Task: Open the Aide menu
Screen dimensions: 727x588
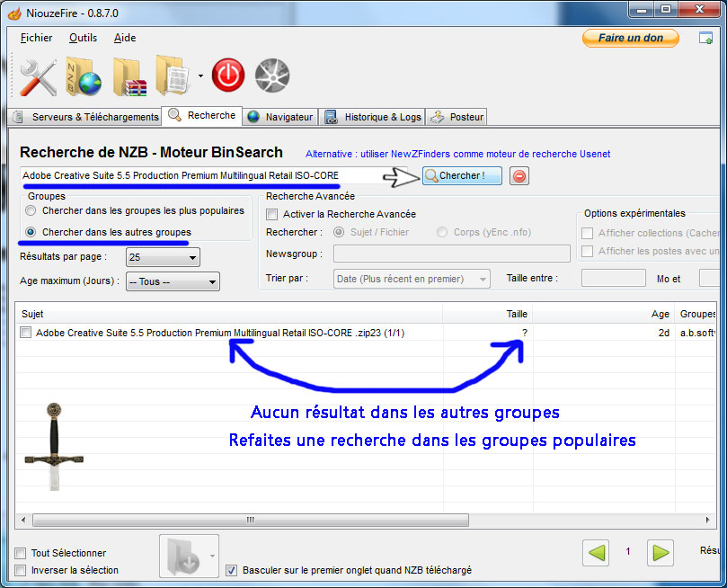Action: 125,38
